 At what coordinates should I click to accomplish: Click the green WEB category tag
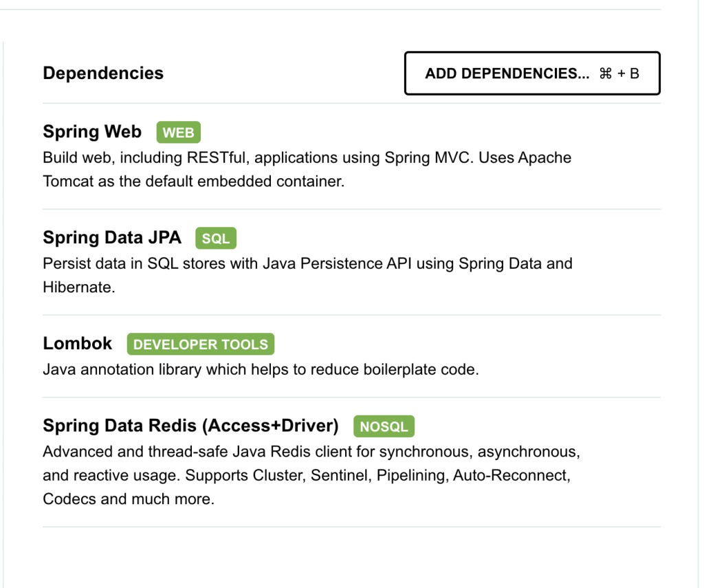pyautogui.click(x=178, y=133)
